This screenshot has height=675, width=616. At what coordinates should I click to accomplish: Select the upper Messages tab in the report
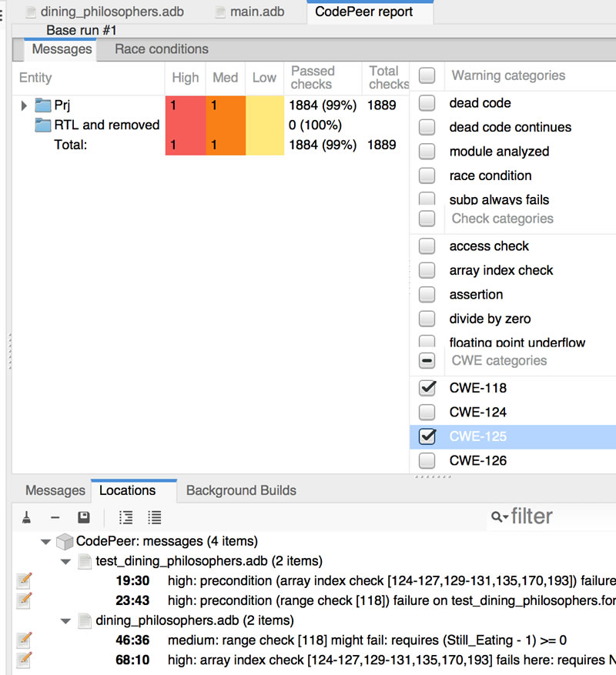click(62, 49)
